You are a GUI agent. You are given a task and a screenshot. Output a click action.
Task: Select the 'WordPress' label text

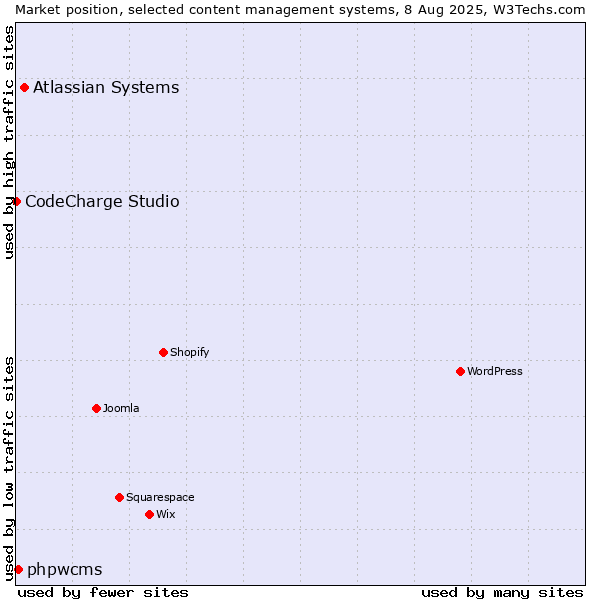(x=495, y=372)
